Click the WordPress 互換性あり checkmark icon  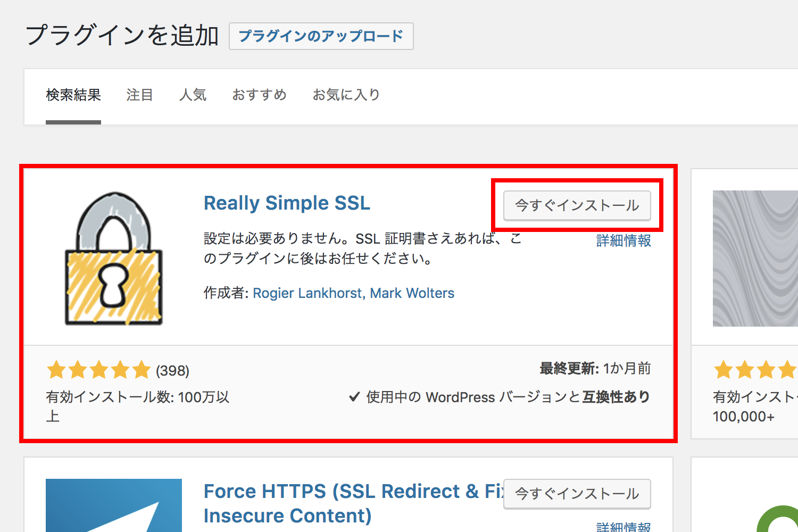tap(354, 397)
